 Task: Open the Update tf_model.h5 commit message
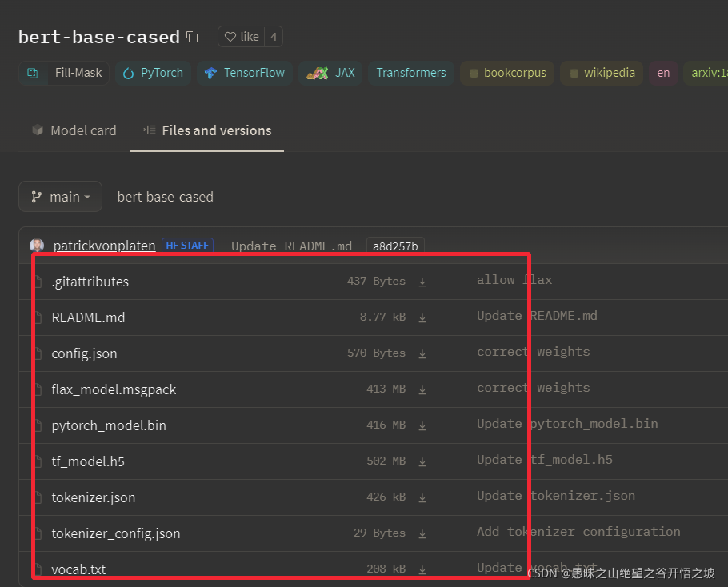pyautogui.click(x=545, y=460)
